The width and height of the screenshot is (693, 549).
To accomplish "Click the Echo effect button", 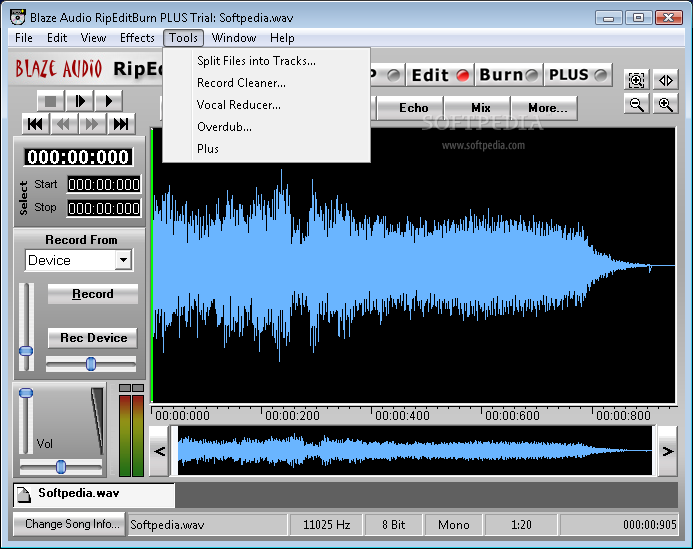I will (x=410, y=108).
